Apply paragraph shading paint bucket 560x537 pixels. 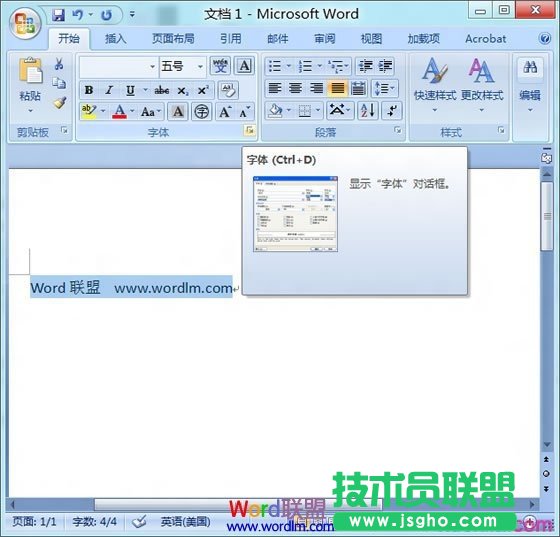[275, 110]
